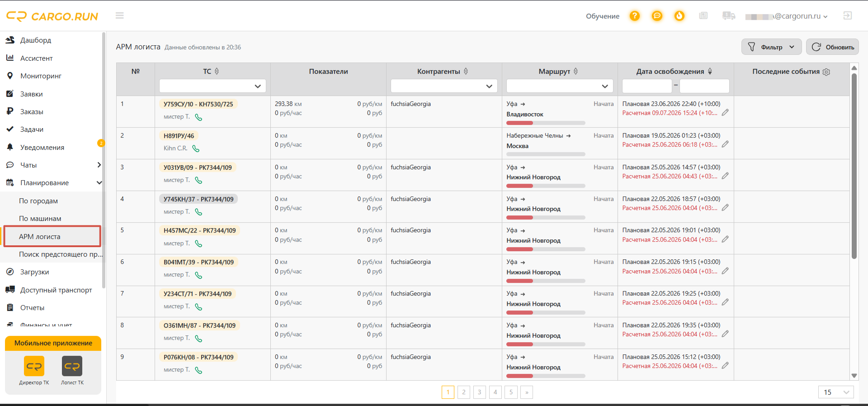Click the logout icon in top right
Screen dimensions: 868x406
pyautogui.click(x=848, y=16)
